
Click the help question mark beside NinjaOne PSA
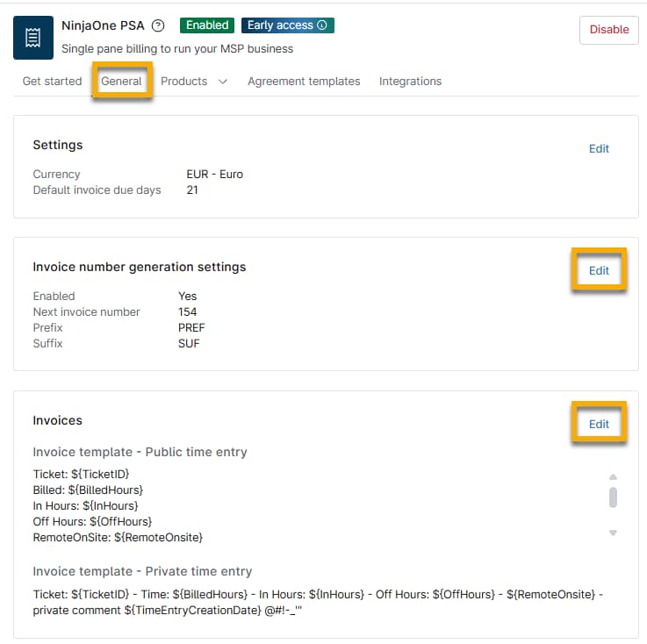pyautogui.click(x=158, y=25)
